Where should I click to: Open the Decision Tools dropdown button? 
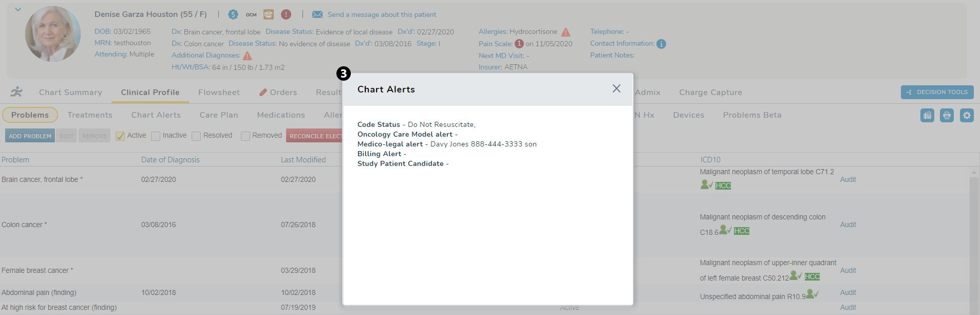pos(937,92)
